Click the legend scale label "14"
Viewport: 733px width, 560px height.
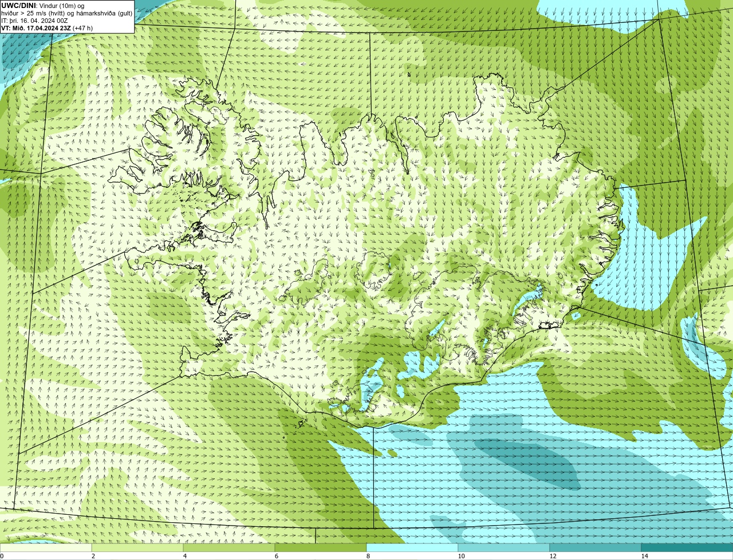click(644, 556)
